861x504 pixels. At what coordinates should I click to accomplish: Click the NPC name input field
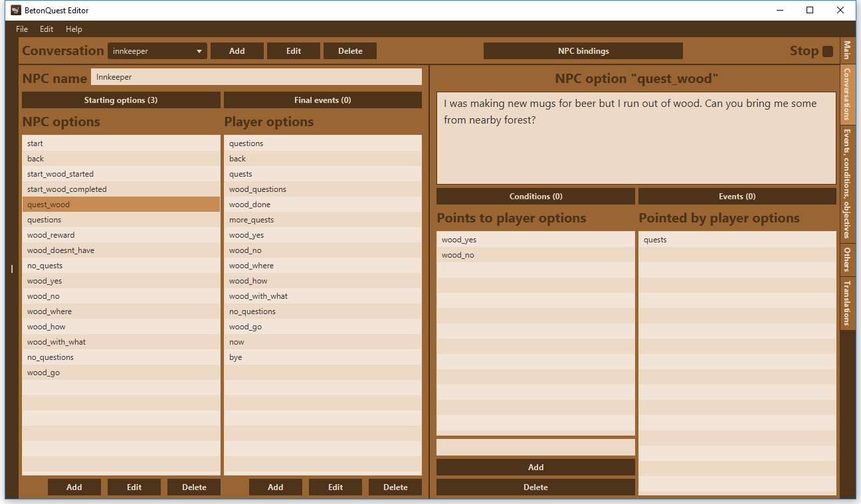pyautogui.click(x=256, y=77)
